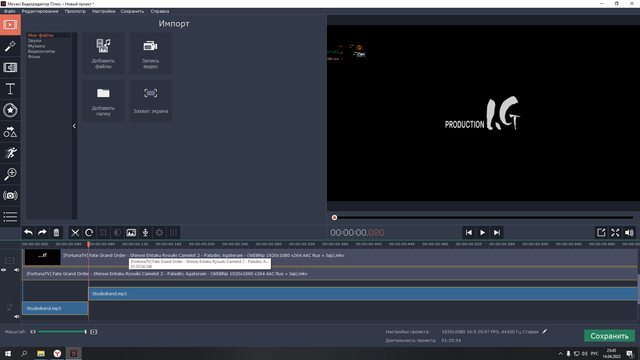Toggle the player volume speaker
The image size is (640, 360).
[629, 233]
